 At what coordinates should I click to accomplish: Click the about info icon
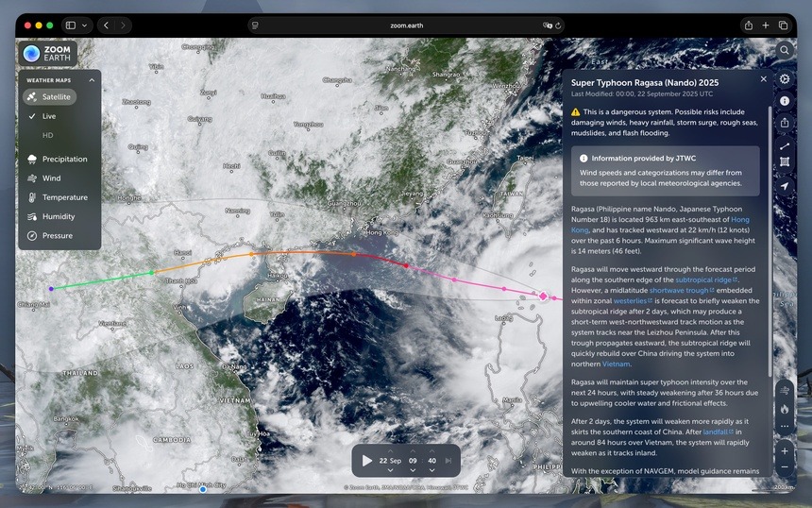coord(785,101)
